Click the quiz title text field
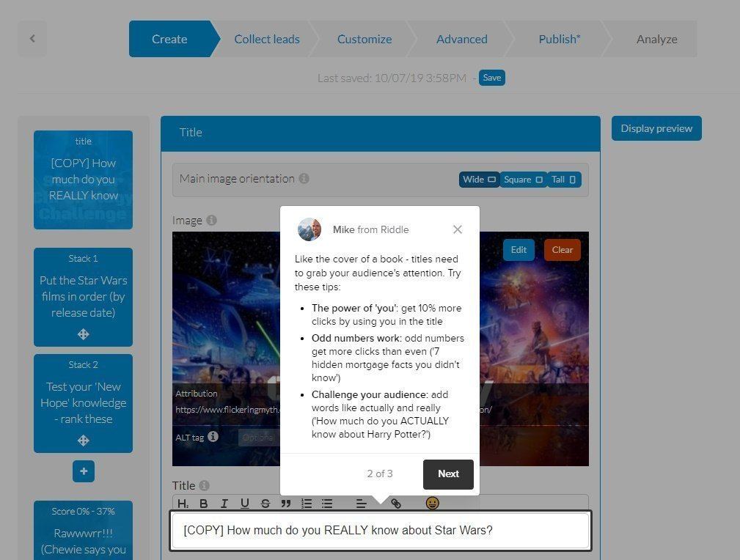Viewport: 740px width, 560px height. (x=381, y=531)
